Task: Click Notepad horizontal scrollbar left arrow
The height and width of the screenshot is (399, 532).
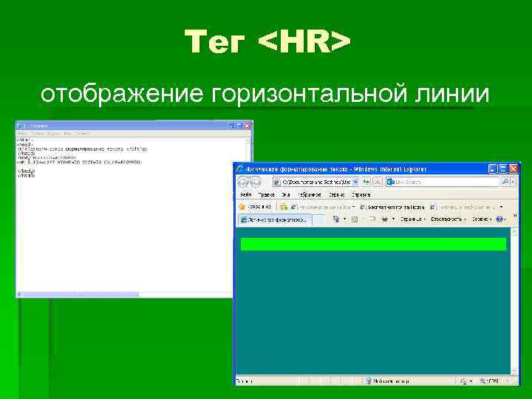Action: pos(19,294)
